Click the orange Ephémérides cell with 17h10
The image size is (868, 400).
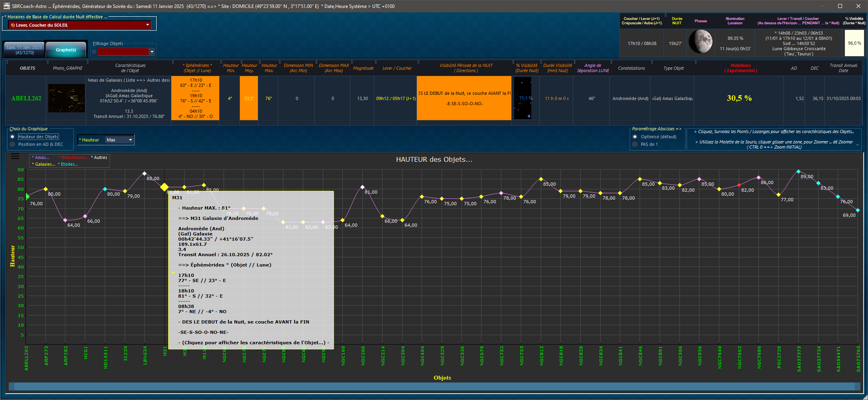tap(195, 98)
